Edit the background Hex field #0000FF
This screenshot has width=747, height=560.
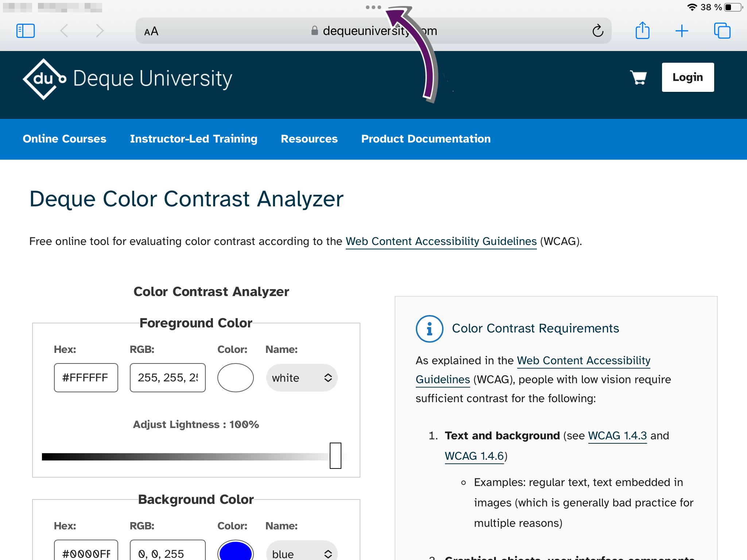click(x=86, y=551)
